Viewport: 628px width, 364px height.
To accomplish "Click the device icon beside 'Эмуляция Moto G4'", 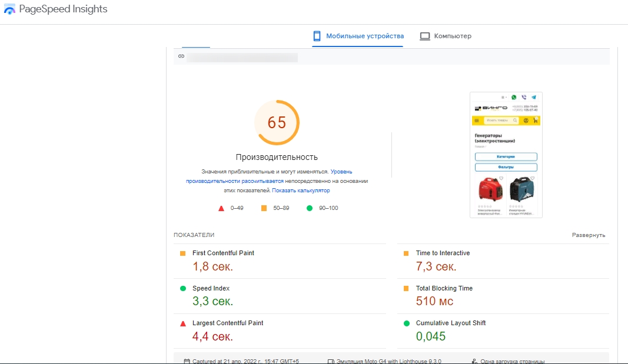I will tap(331, 361).
